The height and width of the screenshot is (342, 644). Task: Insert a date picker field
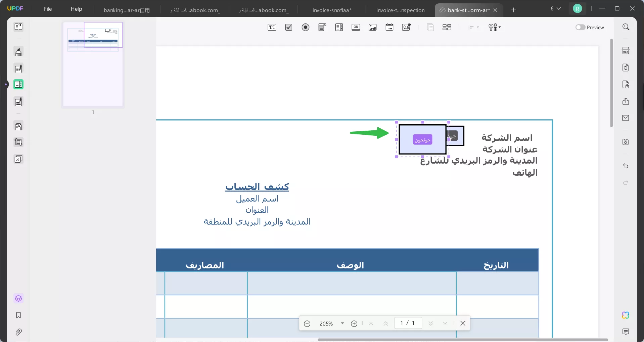[389, 27]
